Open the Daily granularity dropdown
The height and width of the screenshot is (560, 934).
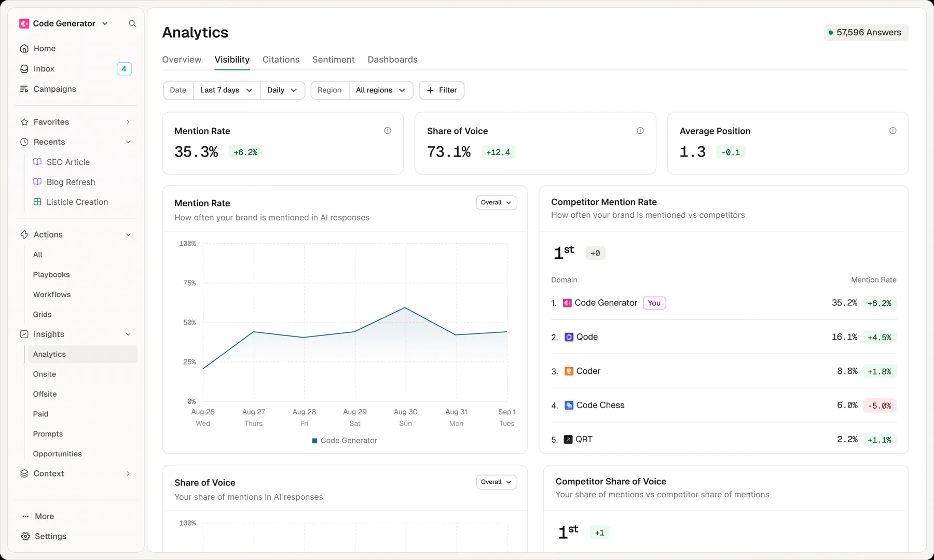[x=282, y=90]
